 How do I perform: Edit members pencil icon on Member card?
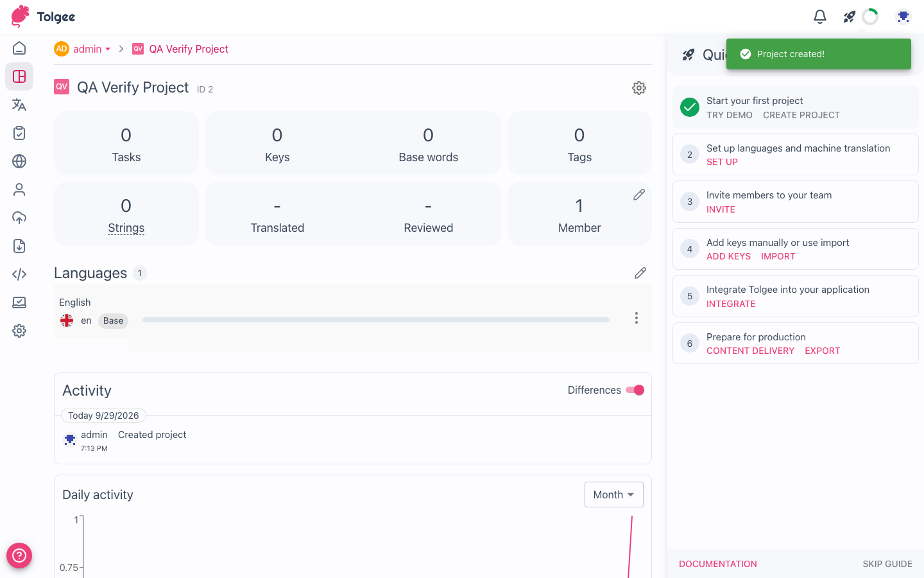coord(639,195)
